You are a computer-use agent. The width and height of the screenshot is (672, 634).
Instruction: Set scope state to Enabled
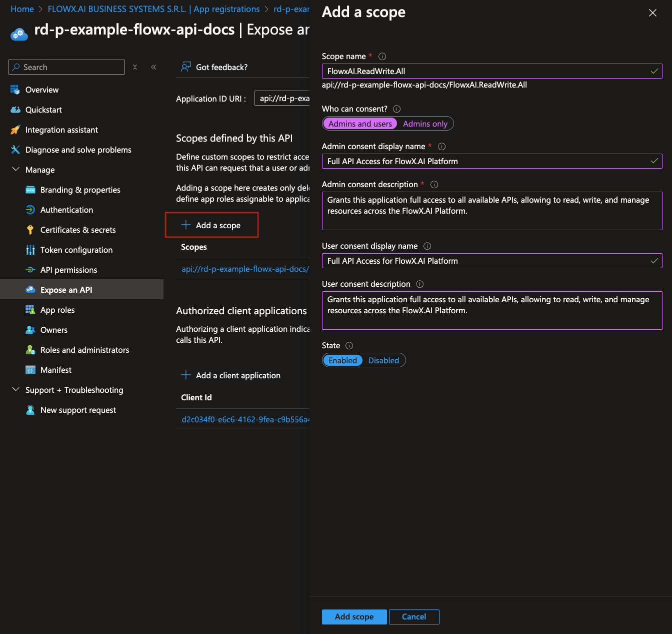point(342,360)
